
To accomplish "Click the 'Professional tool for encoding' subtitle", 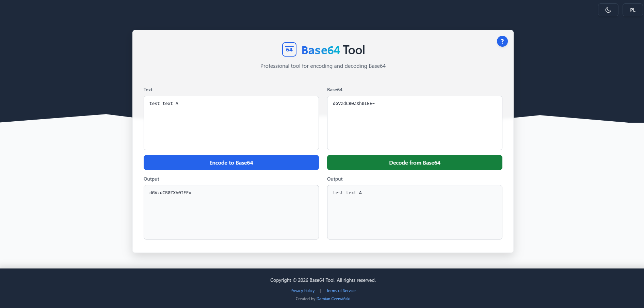I will tap(323, 66).
